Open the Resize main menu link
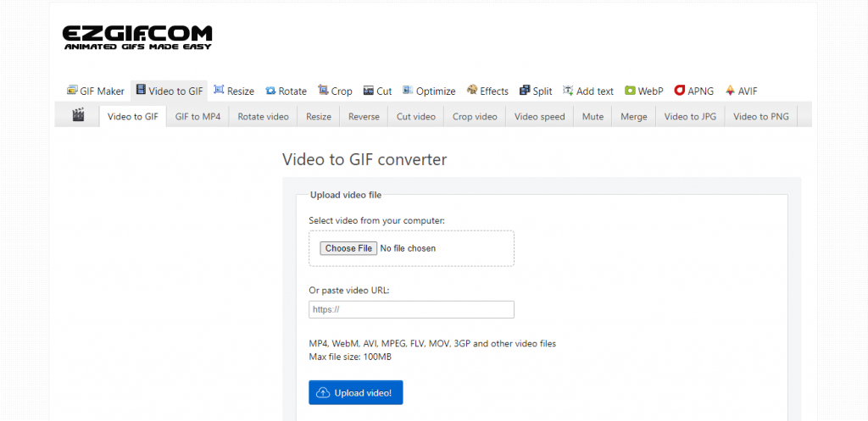This screenshot has height=421, width=868. pos(234,91)
